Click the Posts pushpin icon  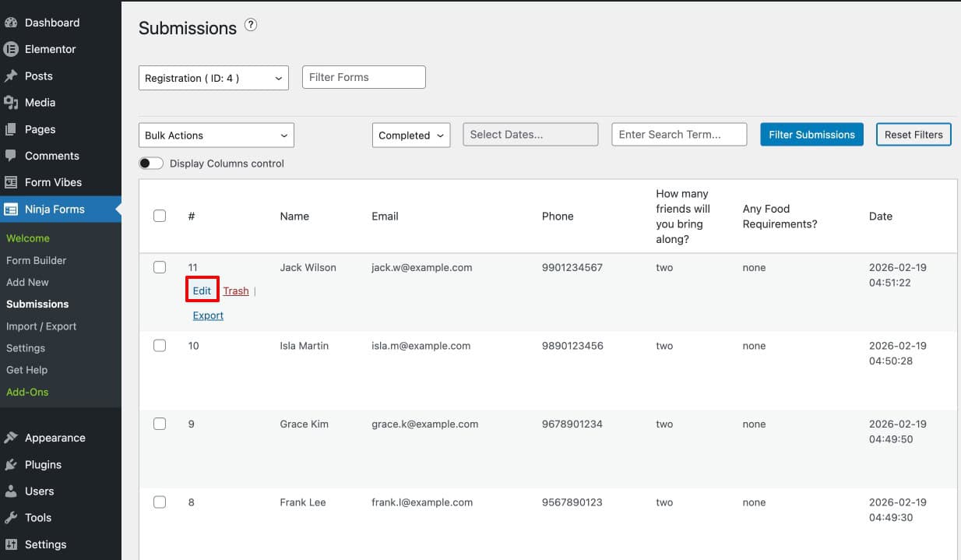11,76
